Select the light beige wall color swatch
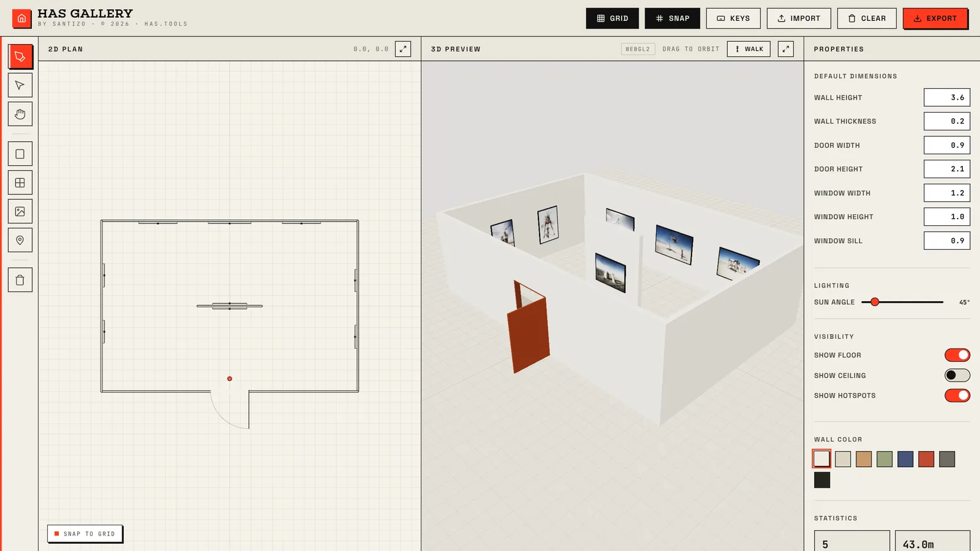Screen dimensions: 980x551 click(x=843, y=459)
